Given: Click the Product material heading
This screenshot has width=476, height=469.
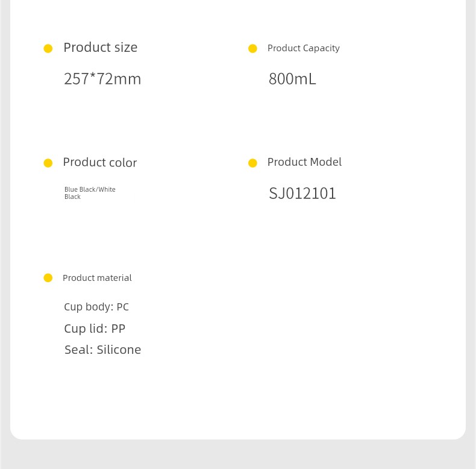Looking at the screenshot, I should pos(97,278).
